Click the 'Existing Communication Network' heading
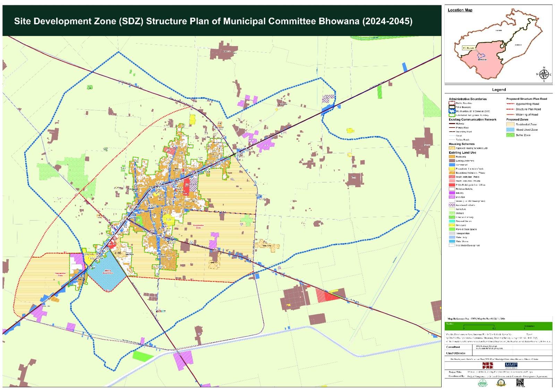555x392 pixels. click(x=472, y=120)
